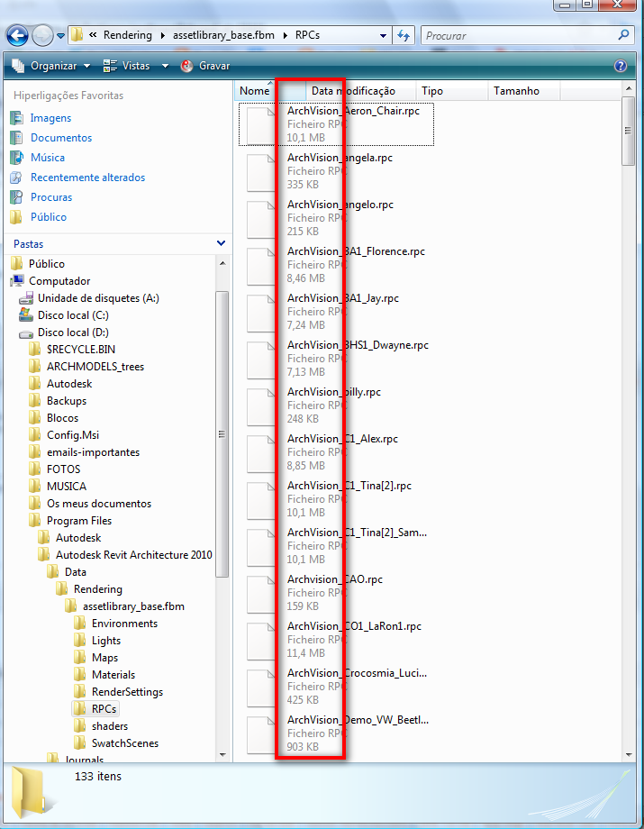The width and height of the screenshot is (644, 829).
Task: Select Program Files folder
Action: (78, 521)
